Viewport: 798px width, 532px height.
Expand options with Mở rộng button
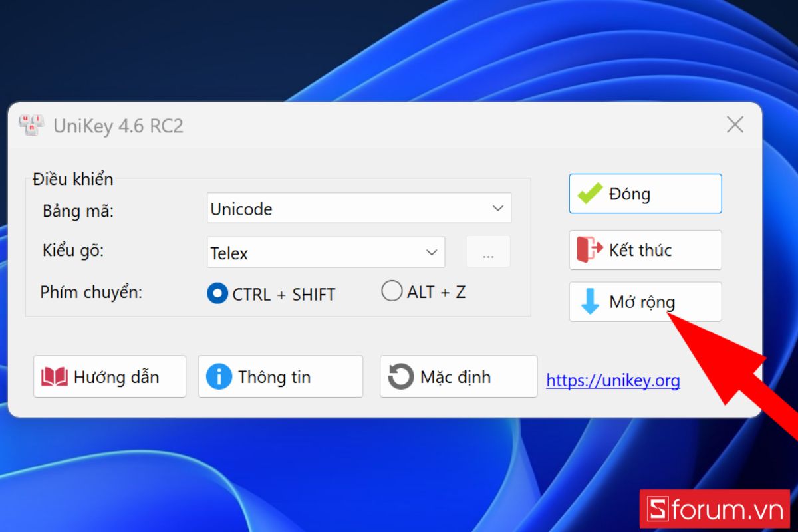coord(645,302)
